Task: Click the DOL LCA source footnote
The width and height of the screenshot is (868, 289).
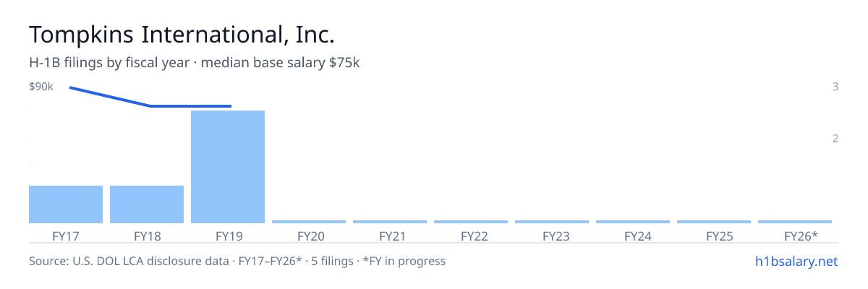Action: [237, 261]
